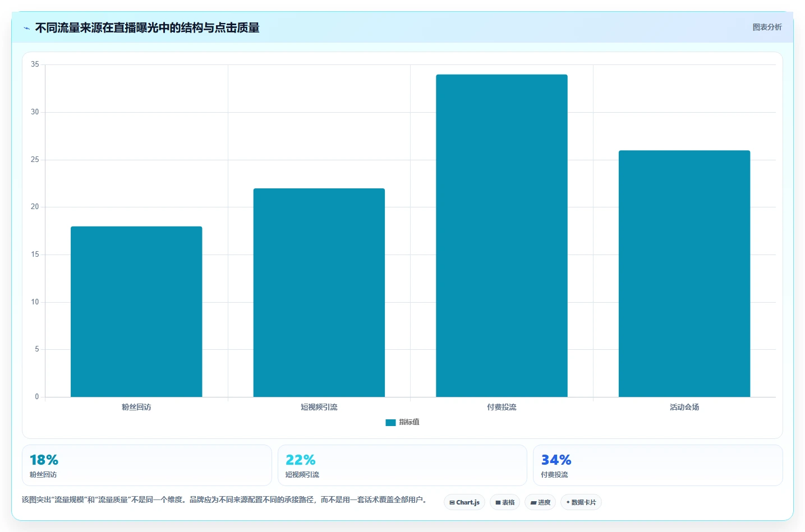The width and height of the screenshot is (805, 532).
Task: Toggle the 指标值 legend color swatch
Action: coord(390,422)
